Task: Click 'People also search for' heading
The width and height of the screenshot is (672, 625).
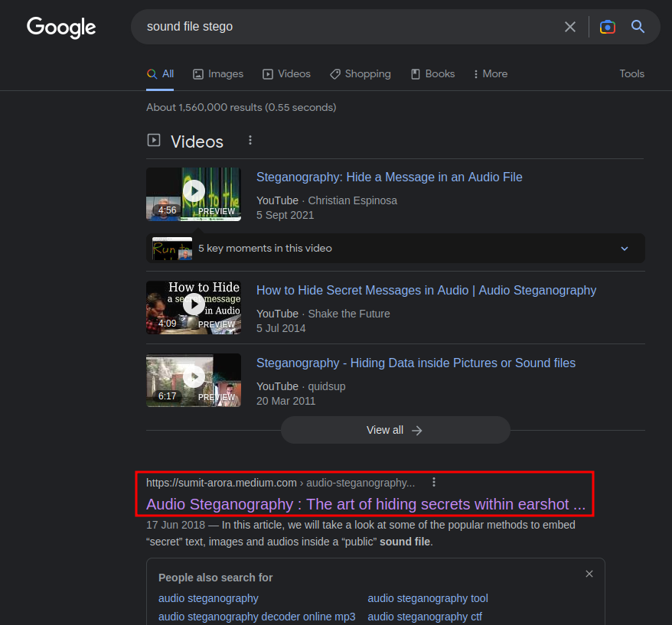Action: pyautogui.click(x=216, y=578)
